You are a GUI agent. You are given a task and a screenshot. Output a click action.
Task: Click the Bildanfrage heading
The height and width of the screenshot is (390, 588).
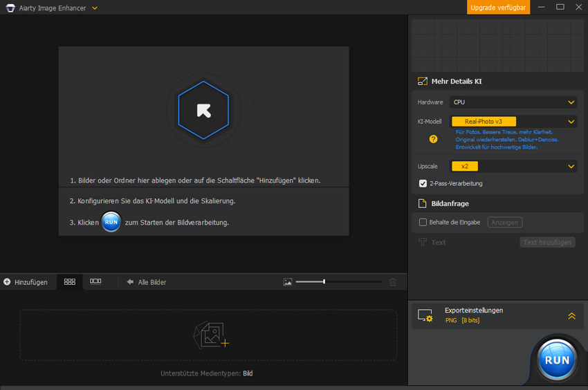[450, 203]
